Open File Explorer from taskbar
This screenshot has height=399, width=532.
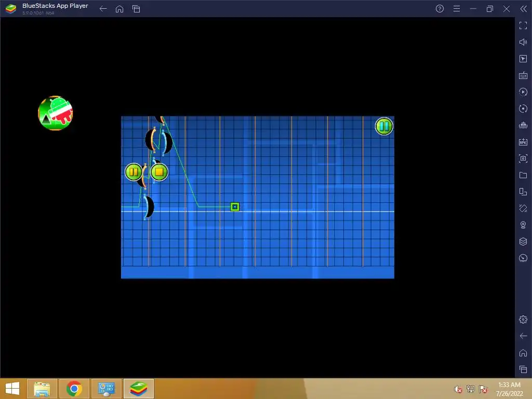pyautogui.click(x=42, y=389)
